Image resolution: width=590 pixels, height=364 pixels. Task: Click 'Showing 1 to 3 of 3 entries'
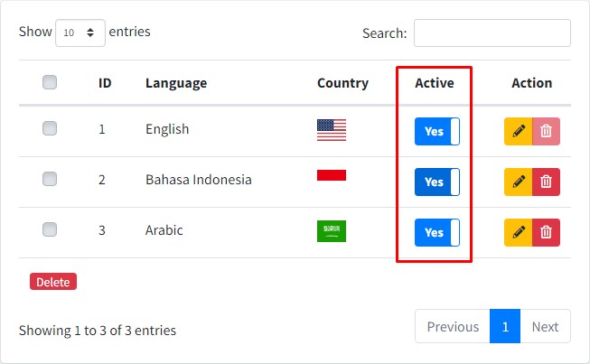98,331
